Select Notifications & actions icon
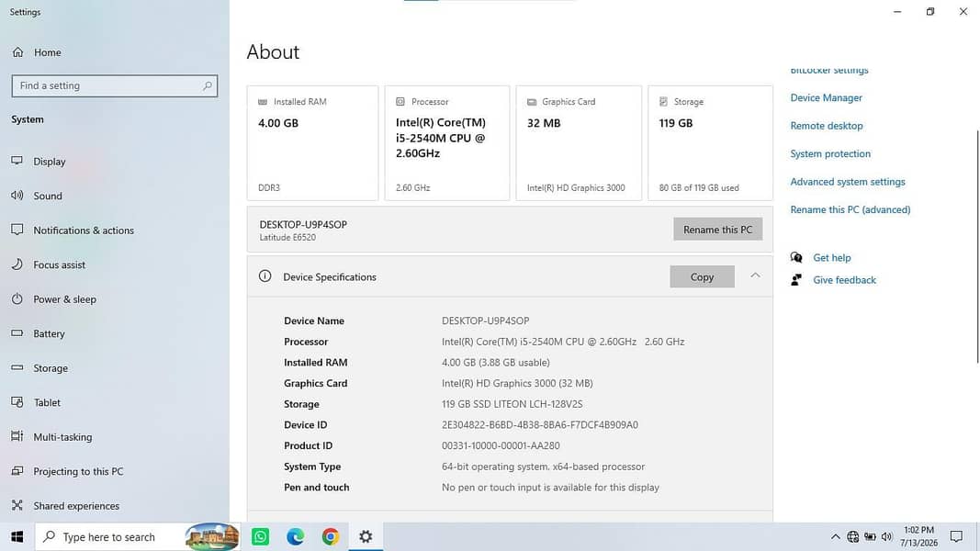 pyautogui.click(x=17, y=230)
